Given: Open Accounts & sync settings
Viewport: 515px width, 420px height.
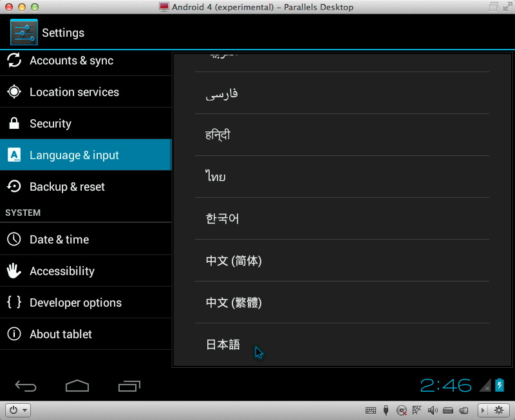Looking at the screenshot, I should [86, 61].
